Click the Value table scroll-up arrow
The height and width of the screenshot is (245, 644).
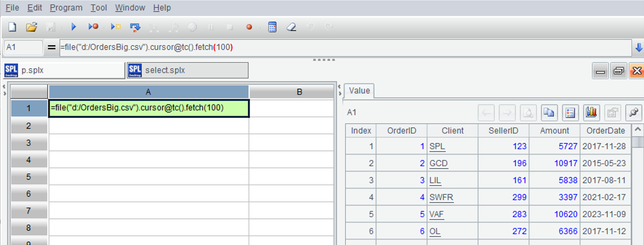[638, 130]
